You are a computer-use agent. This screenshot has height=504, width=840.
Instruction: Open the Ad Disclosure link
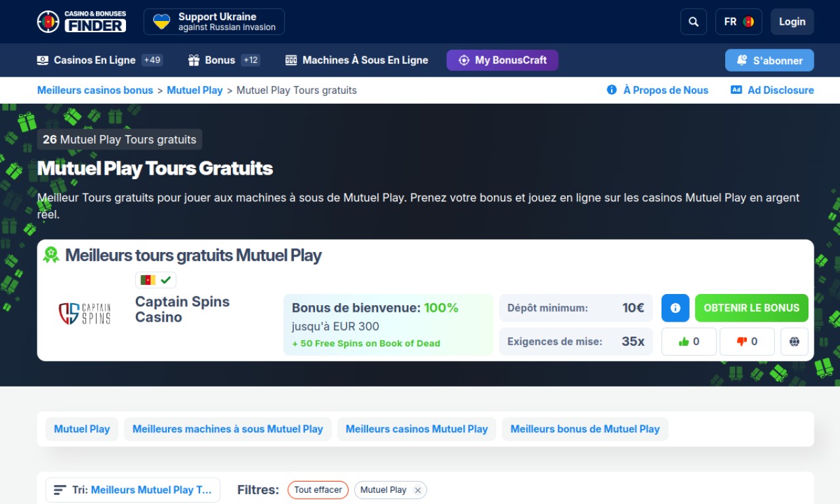(772, 91)
